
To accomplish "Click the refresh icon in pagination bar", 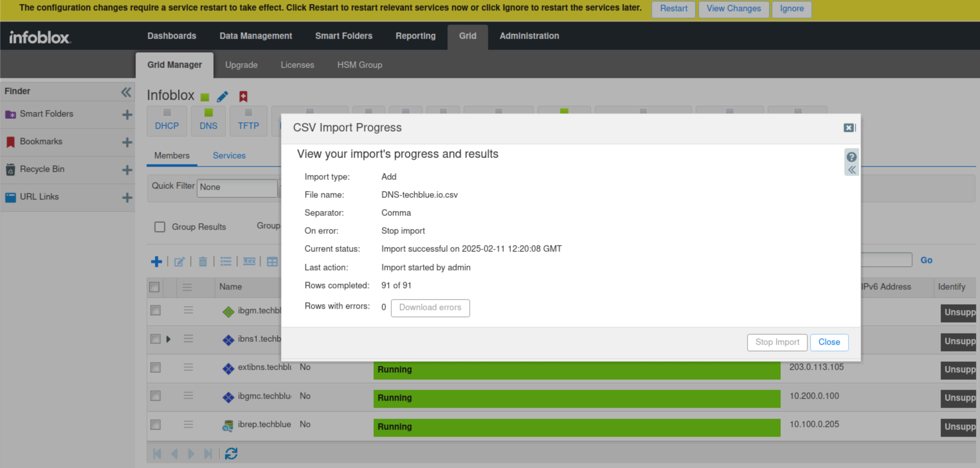I will (231, 454).
